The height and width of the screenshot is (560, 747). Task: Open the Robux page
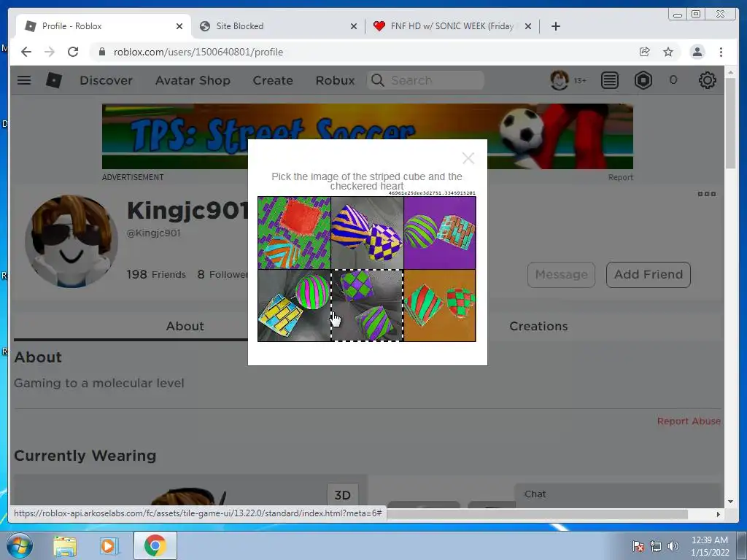coord(335,80)
